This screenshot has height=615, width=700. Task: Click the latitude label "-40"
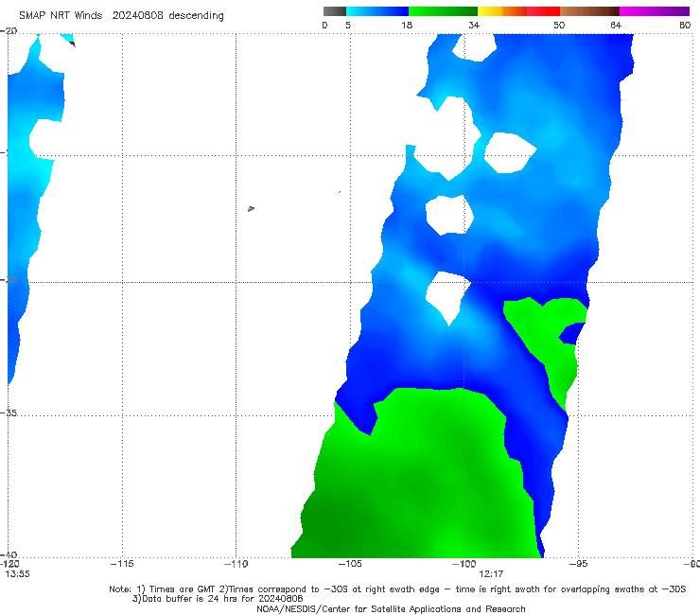[x=9, y=554]
